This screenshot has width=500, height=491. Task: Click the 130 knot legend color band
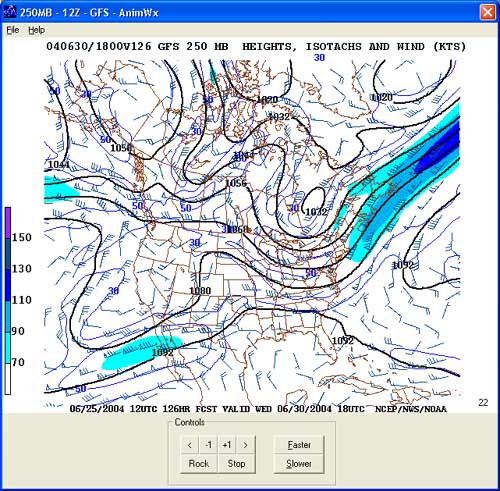pos(8,253)
